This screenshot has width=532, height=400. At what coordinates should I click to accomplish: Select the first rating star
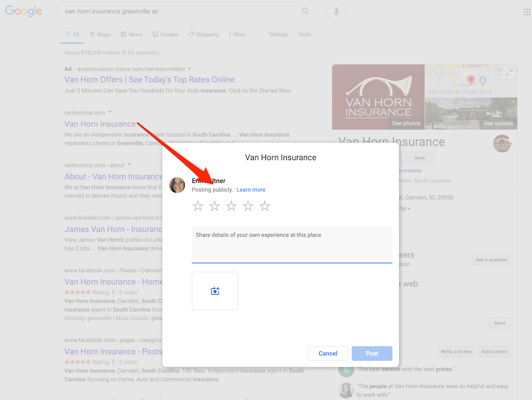coord(198,206)
